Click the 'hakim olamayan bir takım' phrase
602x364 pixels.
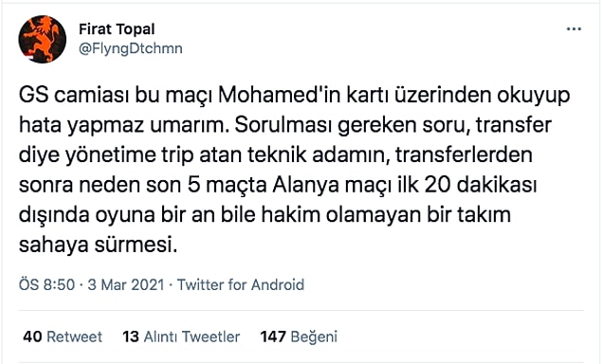click(x=386, y=214)
